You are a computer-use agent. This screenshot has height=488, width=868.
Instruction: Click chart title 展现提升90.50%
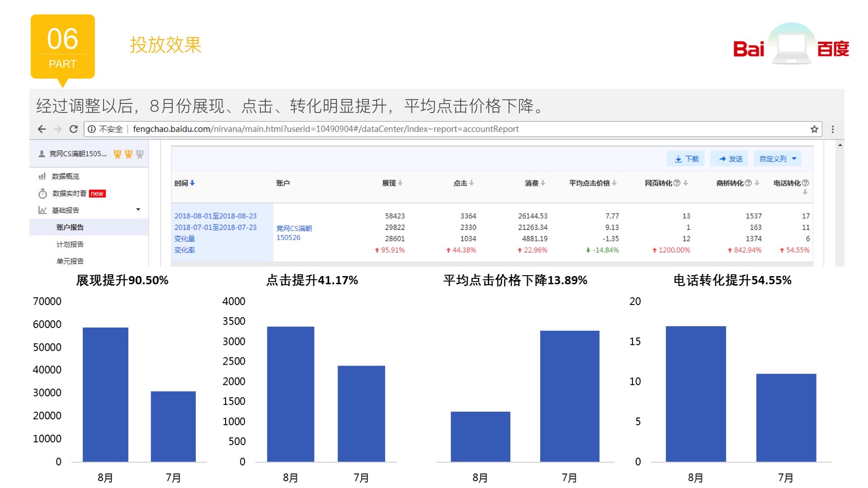pos(122,280)
